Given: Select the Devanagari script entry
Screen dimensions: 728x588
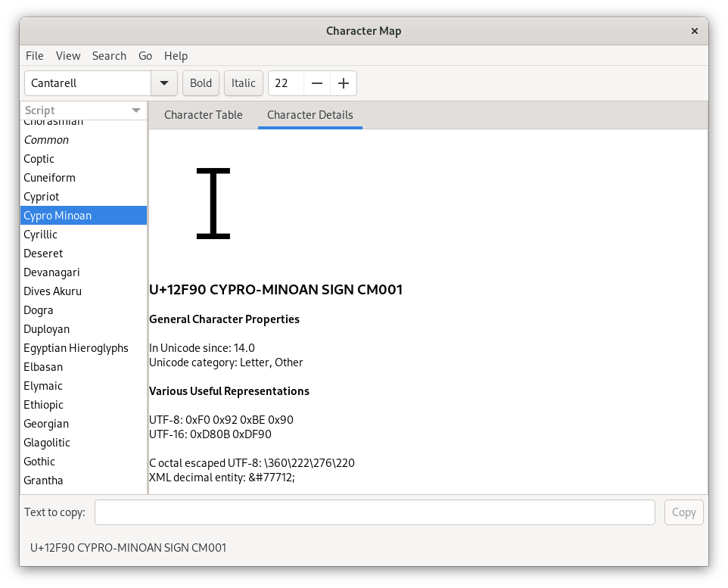Looking at the screenshot, I should (x=51, y=272).
